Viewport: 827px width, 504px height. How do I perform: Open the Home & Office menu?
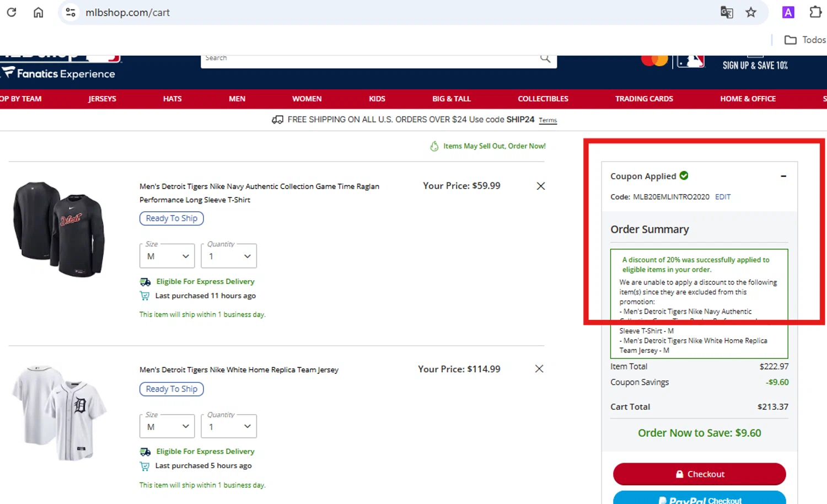(x=748, y=99)
